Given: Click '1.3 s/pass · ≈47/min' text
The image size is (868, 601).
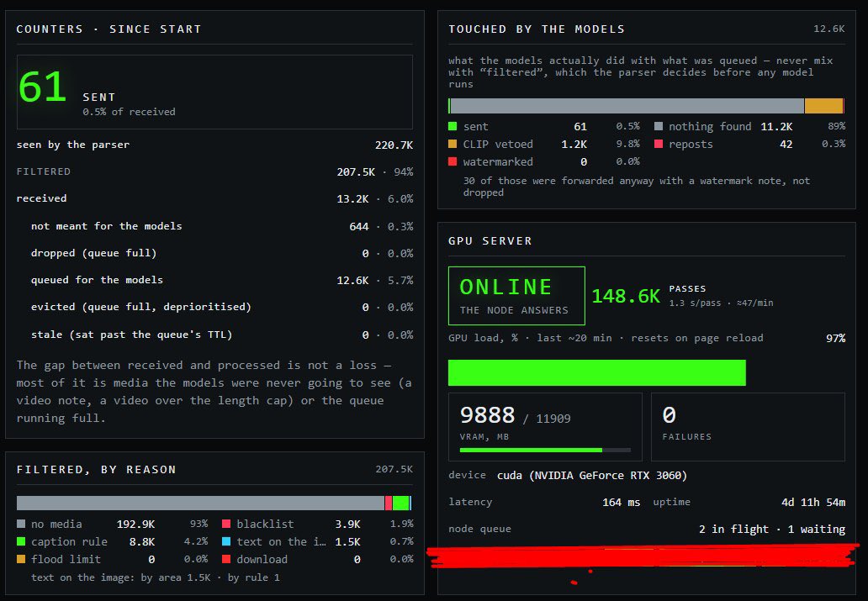Looking at the screenshot, I should [x=721, y=303].
